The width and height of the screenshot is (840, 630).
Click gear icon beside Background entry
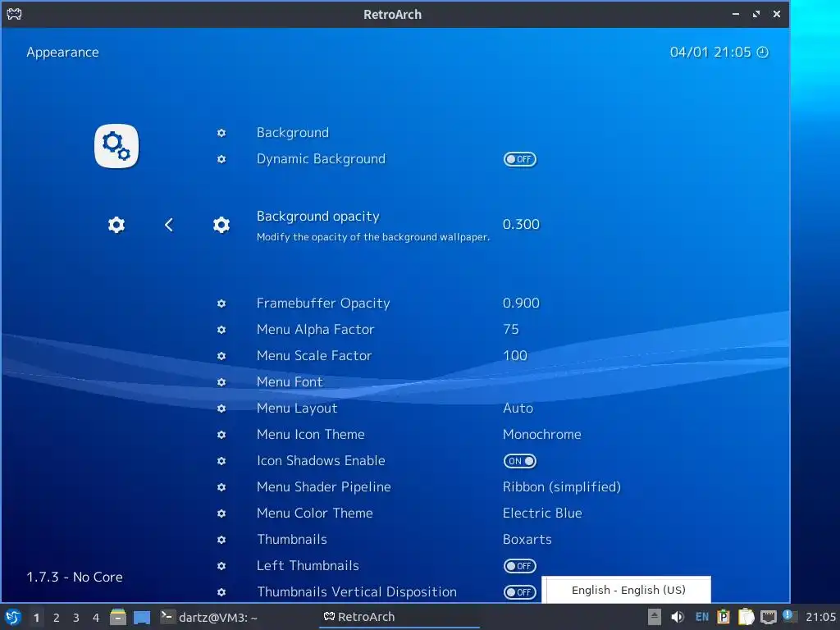[221, 133]
